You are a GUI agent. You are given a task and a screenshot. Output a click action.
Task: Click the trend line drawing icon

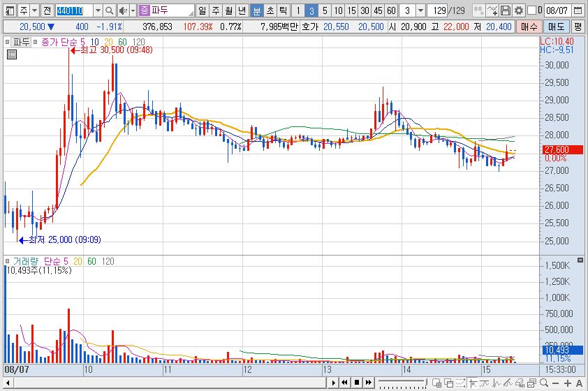click(x=485, y=383)
